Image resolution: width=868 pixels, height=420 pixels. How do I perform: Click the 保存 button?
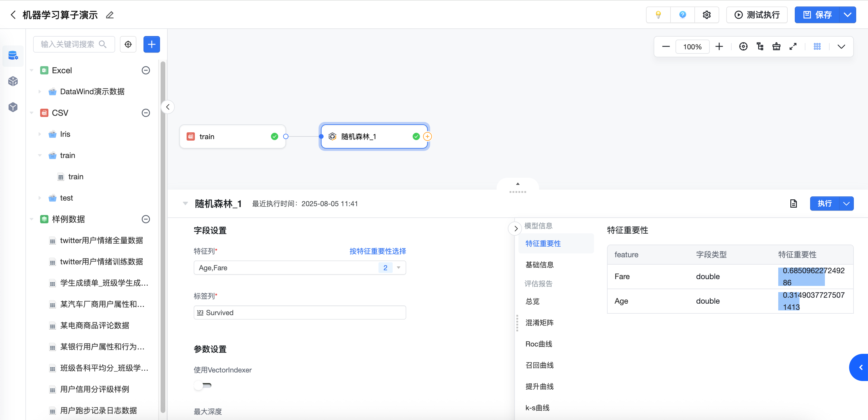click(x=817, y=15)
